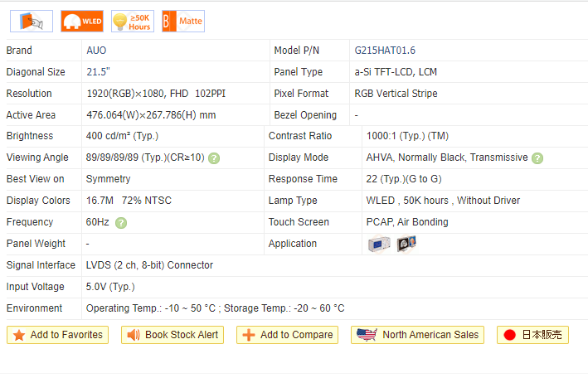Add to Favorites
The image size is (588, 378).
(x=58, y=335)
